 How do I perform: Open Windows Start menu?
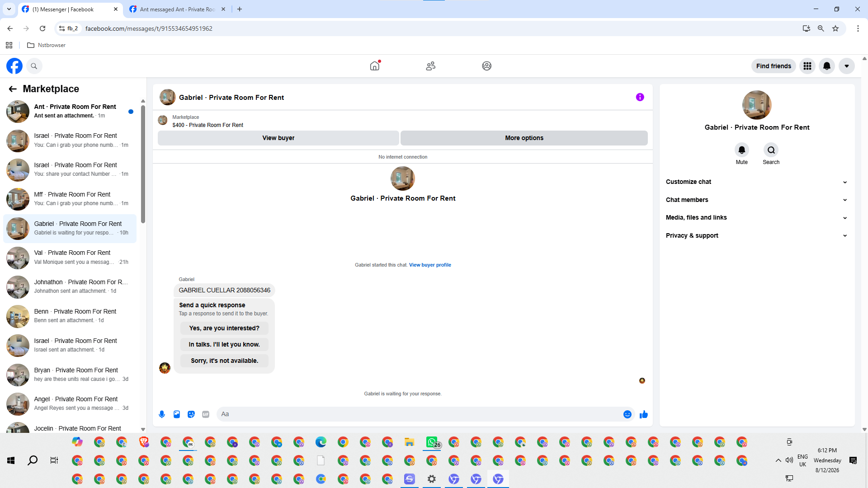click(x=11, y=460)
